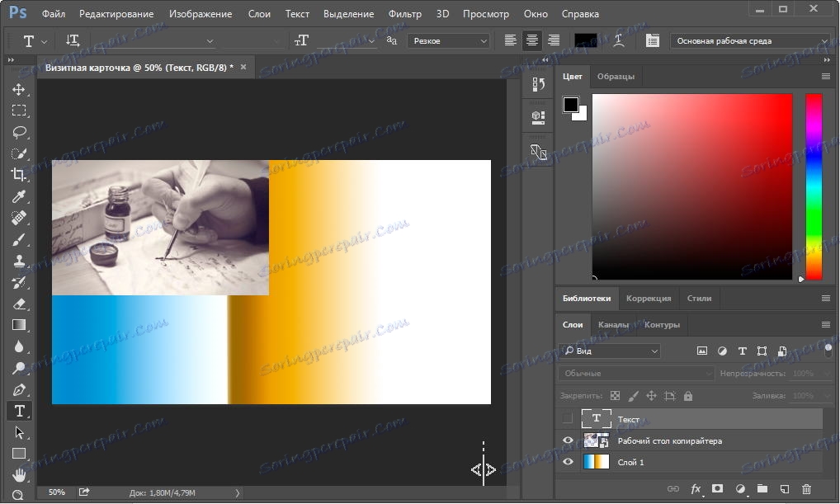
Task: Select the Eraser tool
Action: pyautogui.click(x=19, y=304)
